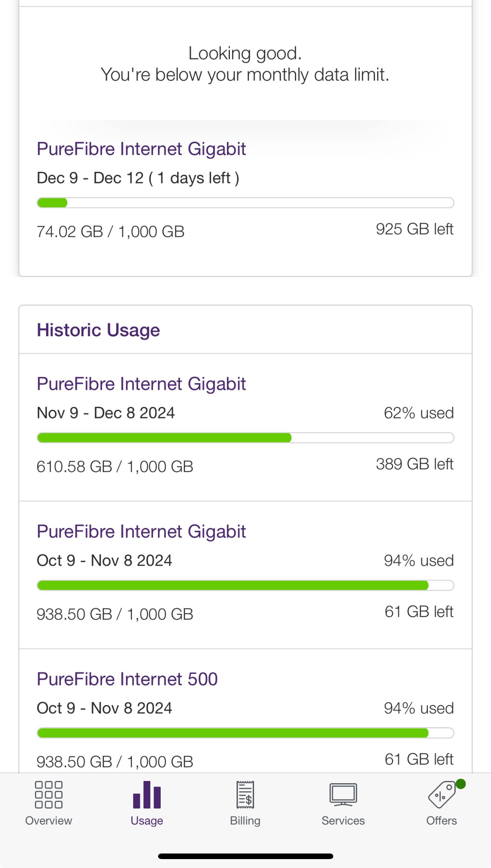This screenshot has width=491, height=868.
Task: Open current PureFibre Internet Gigabit plan link
Action: [141, 149]
